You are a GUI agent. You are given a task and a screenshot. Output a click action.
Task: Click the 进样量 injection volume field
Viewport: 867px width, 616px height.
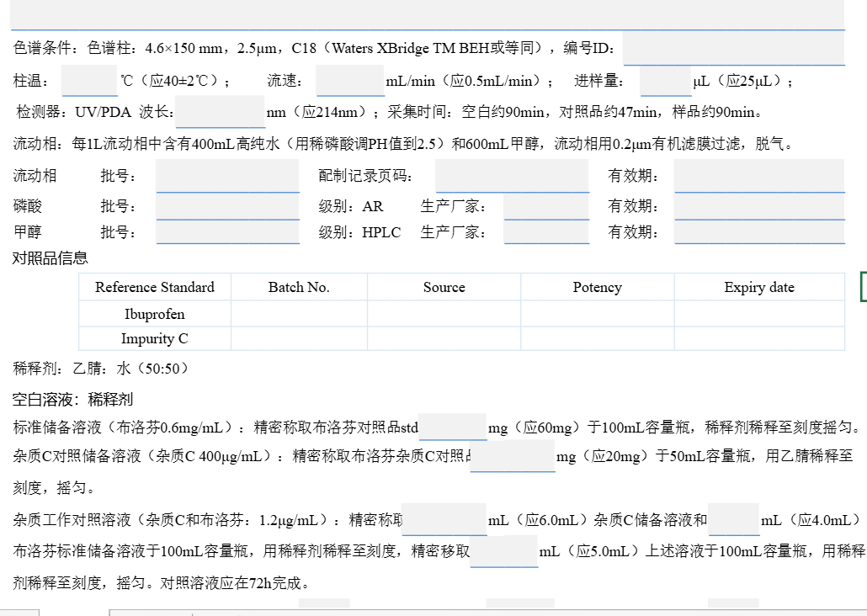tap(665, 81)
